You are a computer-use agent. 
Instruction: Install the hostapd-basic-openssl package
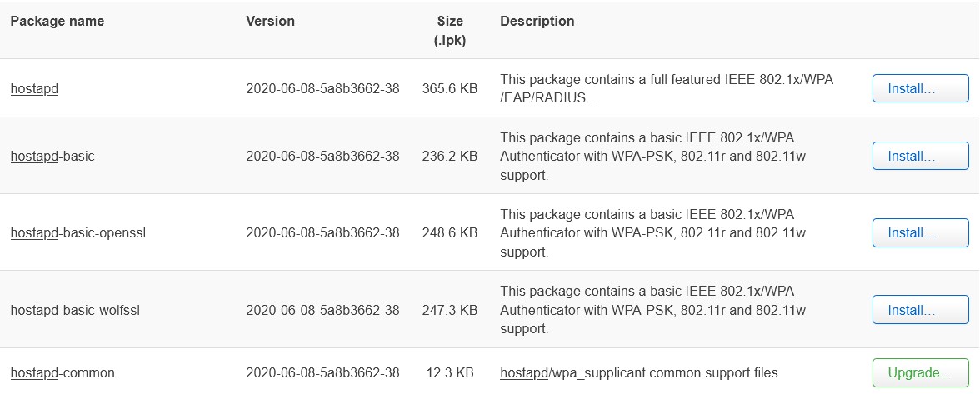[x=921, y=233]
